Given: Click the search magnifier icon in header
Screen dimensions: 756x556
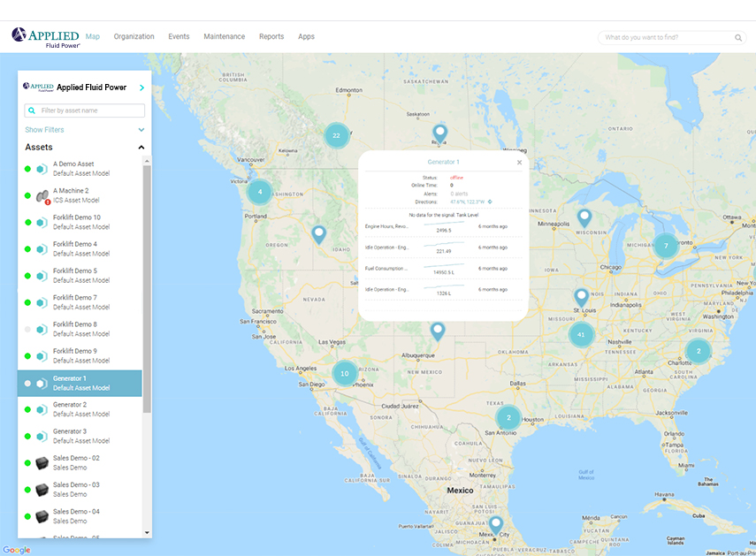Looking at the screenshot, I should (x=738, y=38).
